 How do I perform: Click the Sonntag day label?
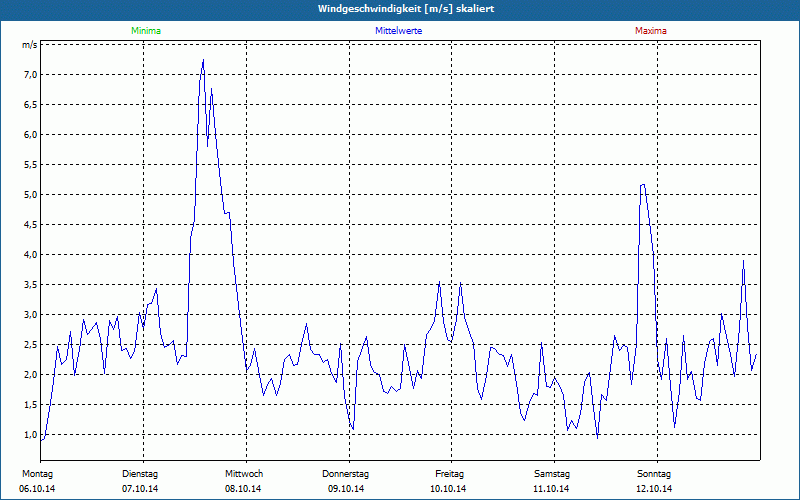[654, 474]
